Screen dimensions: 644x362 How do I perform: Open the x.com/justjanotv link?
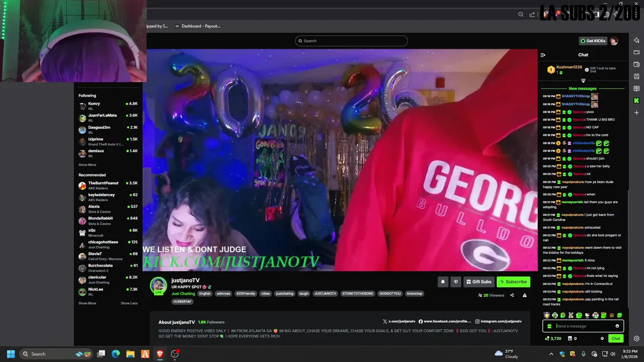coord(399,321)
